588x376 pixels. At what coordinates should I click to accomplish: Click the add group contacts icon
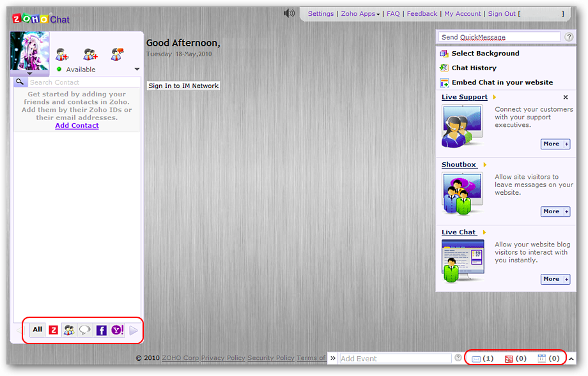click(x=90, y=54)
